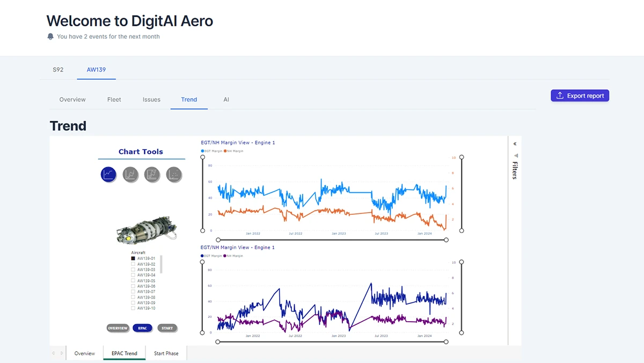Check the AW139-05 aircraft checkbox

point(133,281)
